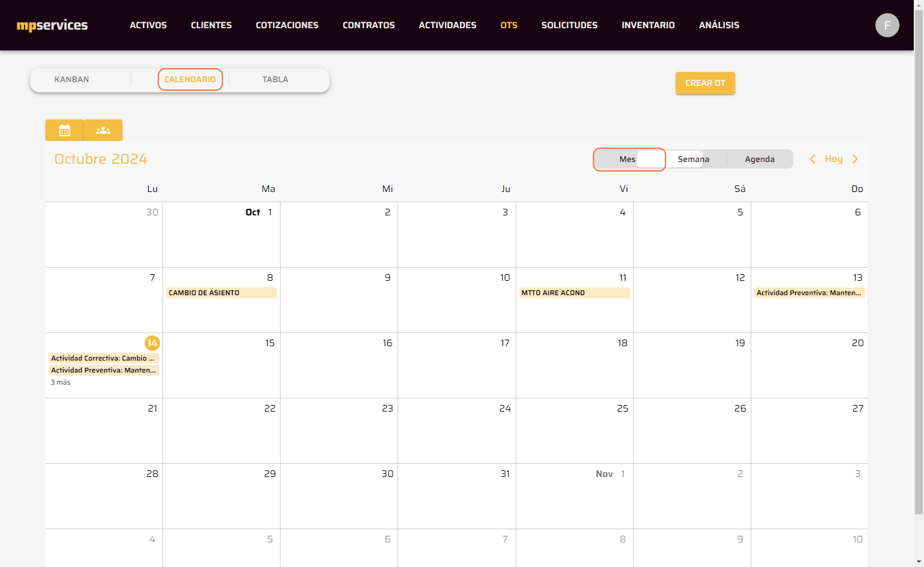Open ACTIVIDADES menu
This screenshot has height=567, width=924.
[x=447, y=25]
